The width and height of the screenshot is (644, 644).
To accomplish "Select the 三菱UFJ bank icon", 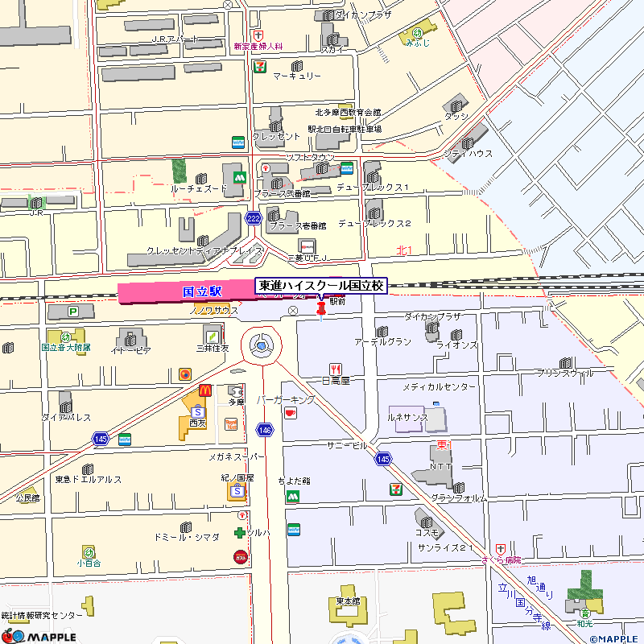I will (x=307, y=246).
